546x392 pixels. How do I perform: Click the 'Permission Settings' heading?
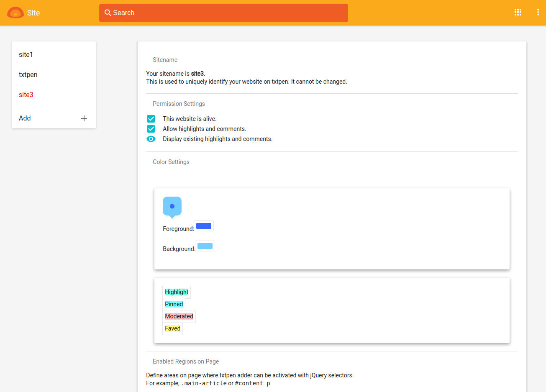tap(179, 104)
